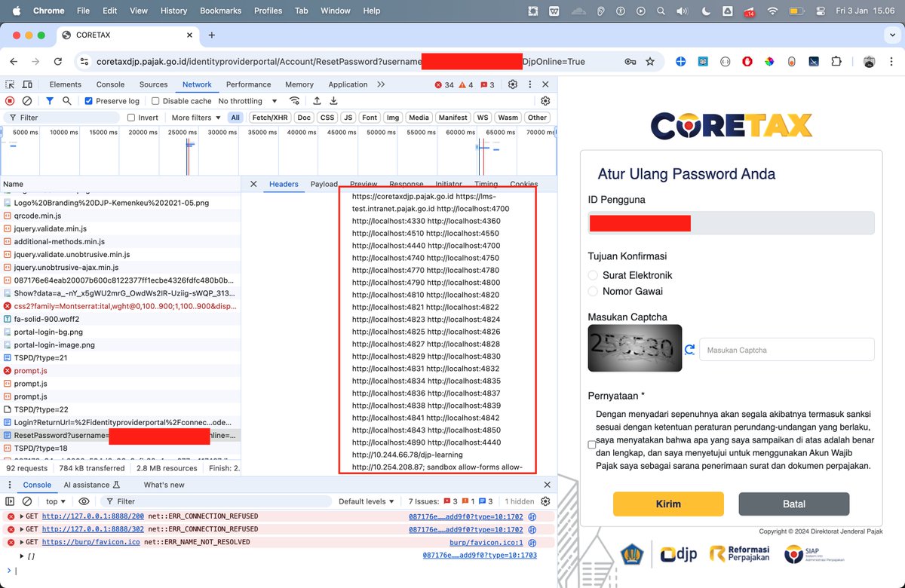Expand the 127.0.0.1:8888/302 error entry
905x588 pixels.
(22, 529)
